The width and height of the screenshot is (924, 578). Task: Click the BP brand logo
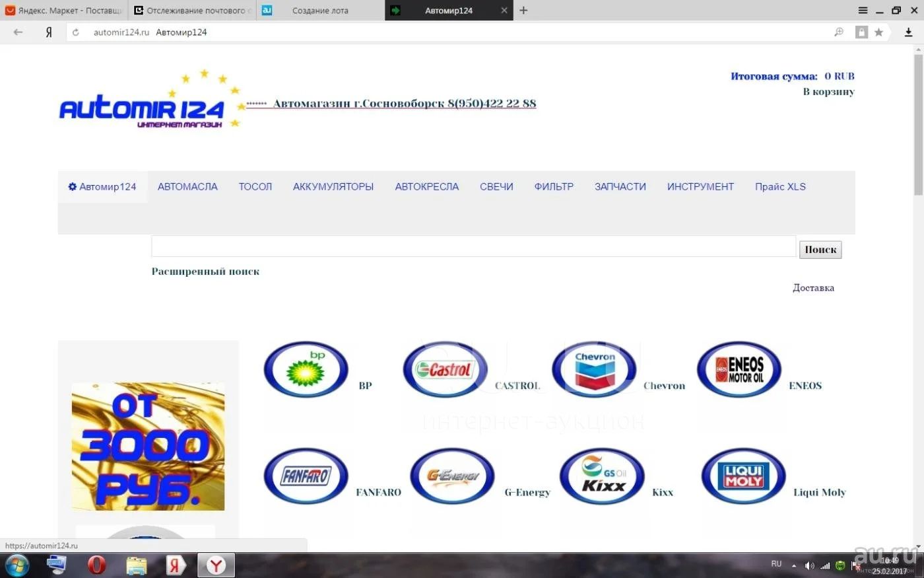(306, 370)
